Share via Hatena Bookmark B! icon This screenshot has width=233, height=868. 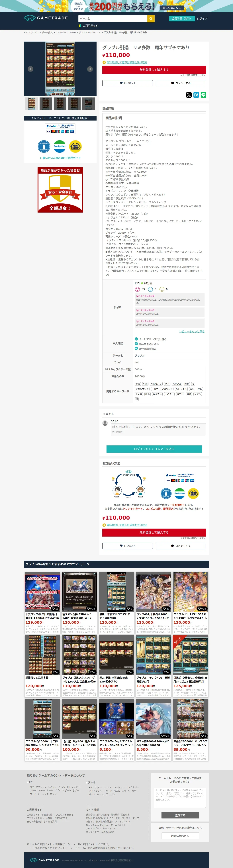[196, 95]
